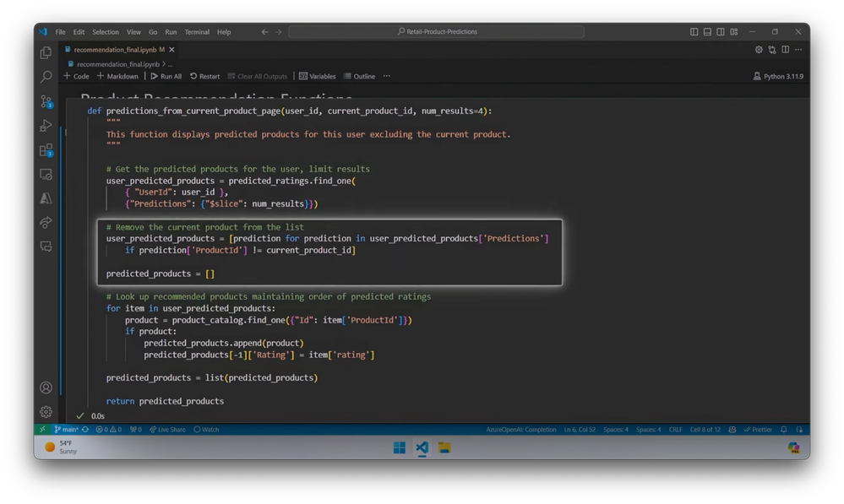Start a Live Share session
Screen dimensions: 844x504
tap(167, 429)
